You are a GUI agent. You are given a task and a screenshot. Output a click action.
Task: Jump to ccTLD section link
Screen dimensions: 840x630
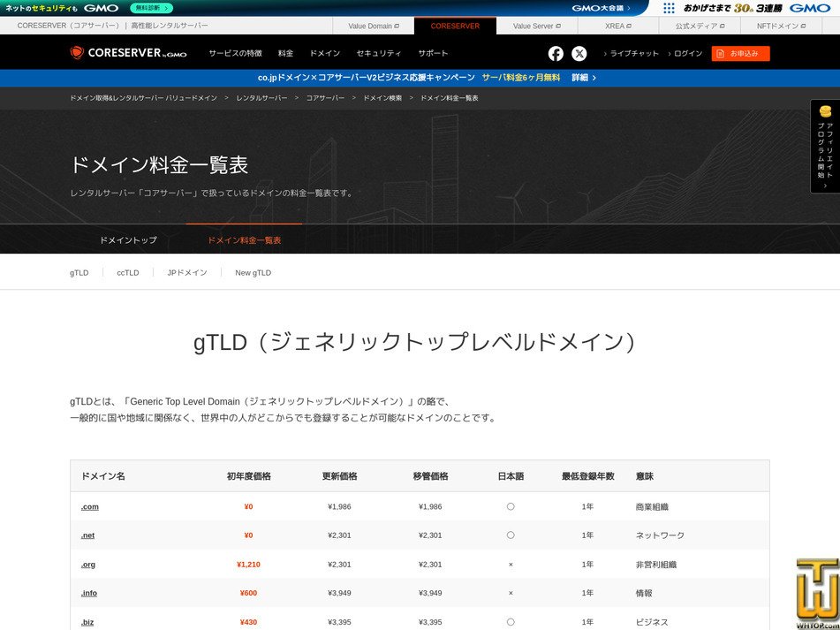click(x=128, y=273)
